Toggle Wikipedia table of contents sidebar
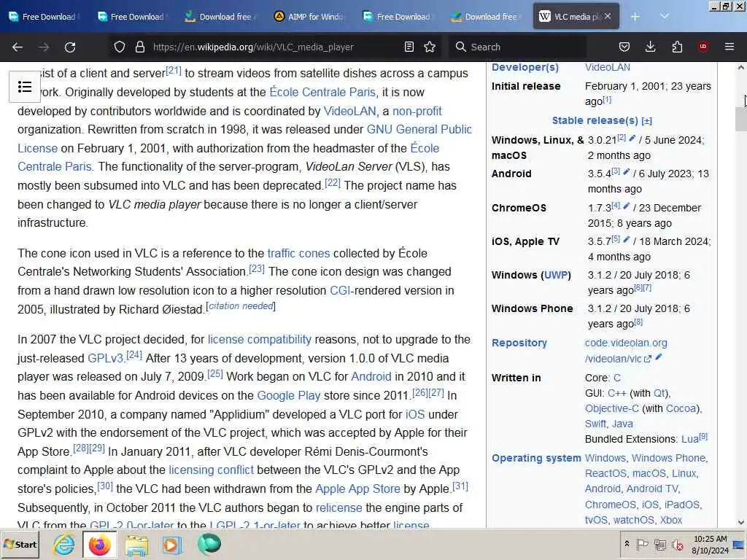 click(25, 87)
